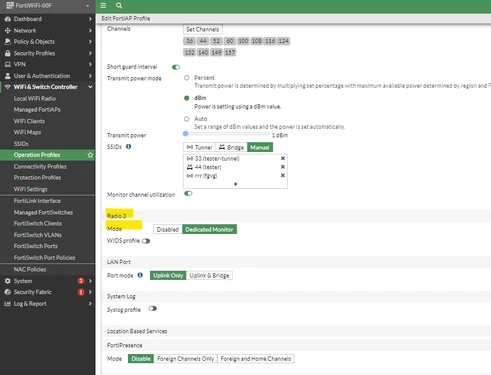Select Auto transmit power mode
491x375 pixels.
click(x=187, y=119)
